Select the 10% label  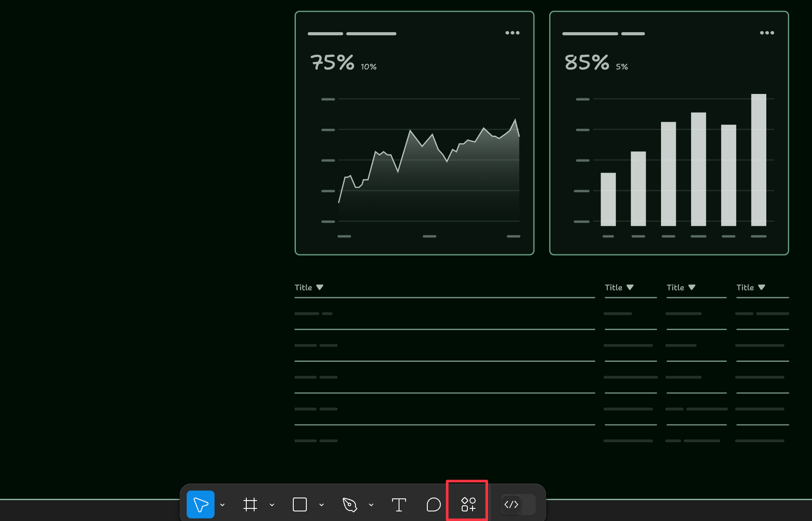(369, 67)
